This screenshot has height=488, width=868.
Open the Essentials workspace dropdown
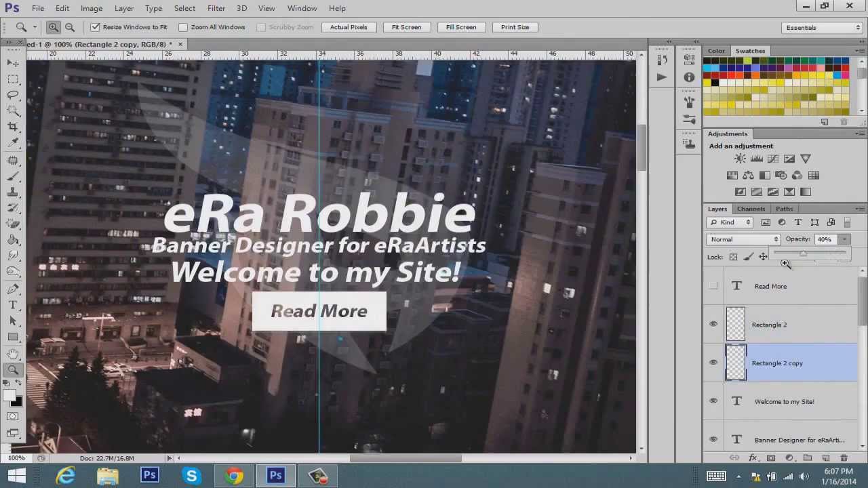point(821,28)
